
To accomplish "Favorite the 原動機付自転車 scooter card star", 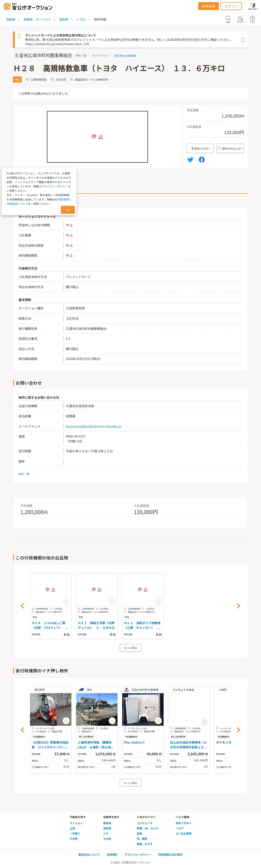I will coord(66,721).
